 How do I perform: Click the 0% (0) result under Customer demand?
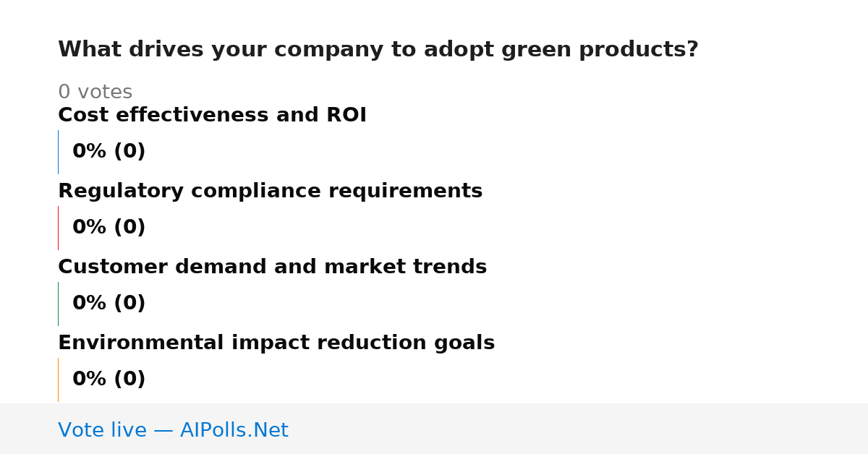(x=109, y=304)
